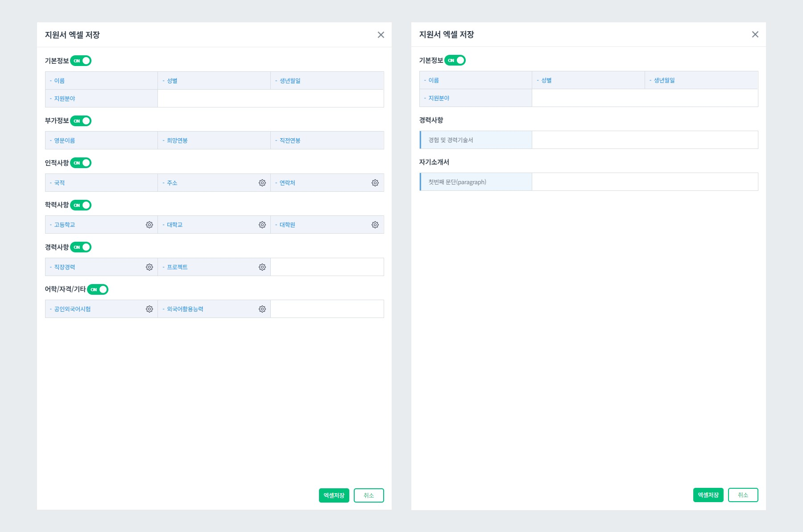Open settings gear for 대학교 field

point(262,225)
